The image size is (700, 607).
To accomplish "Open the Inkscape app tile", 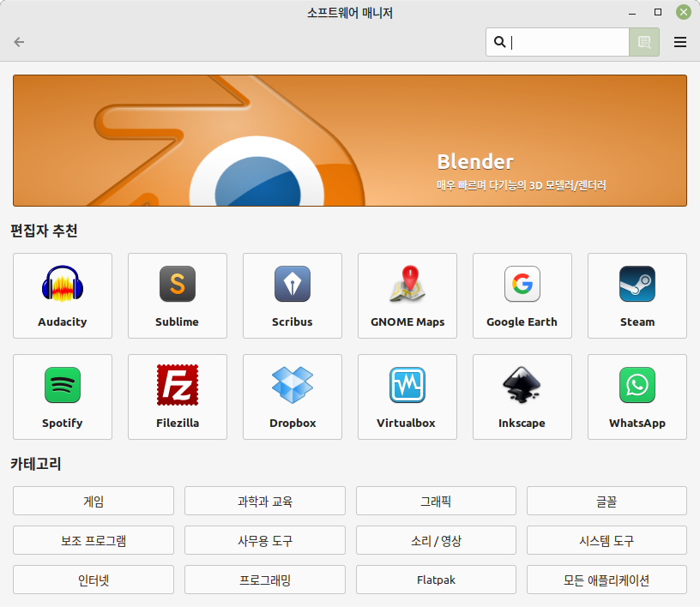I will (522, 397).
